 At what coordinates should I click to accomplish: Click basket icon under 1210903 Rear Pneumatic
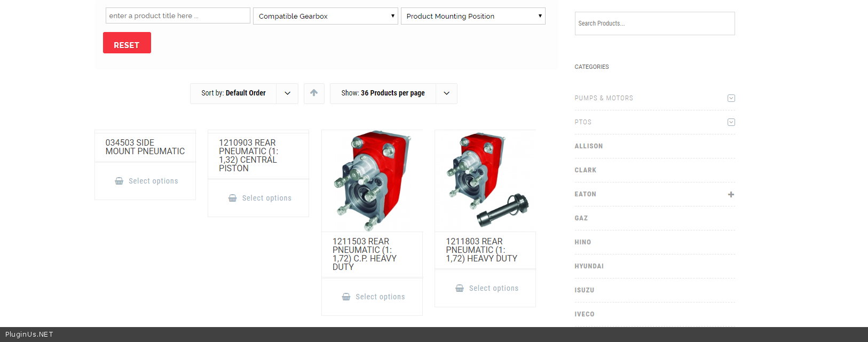[233, 198]
